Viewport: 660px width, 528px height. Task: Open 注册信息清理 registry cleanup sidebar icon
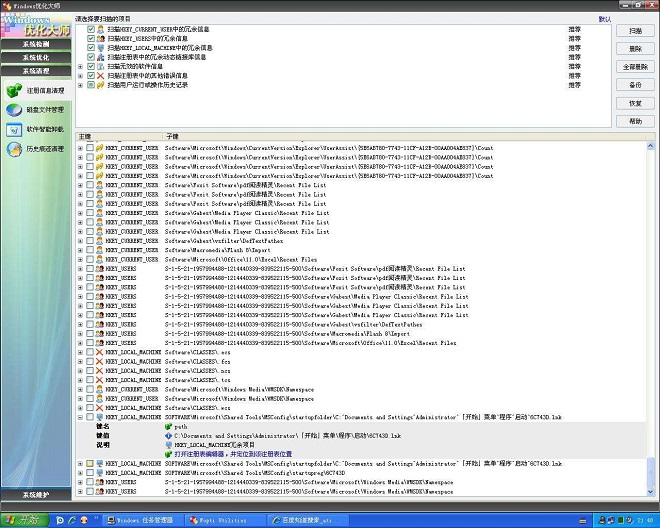[x=15, y=91]
